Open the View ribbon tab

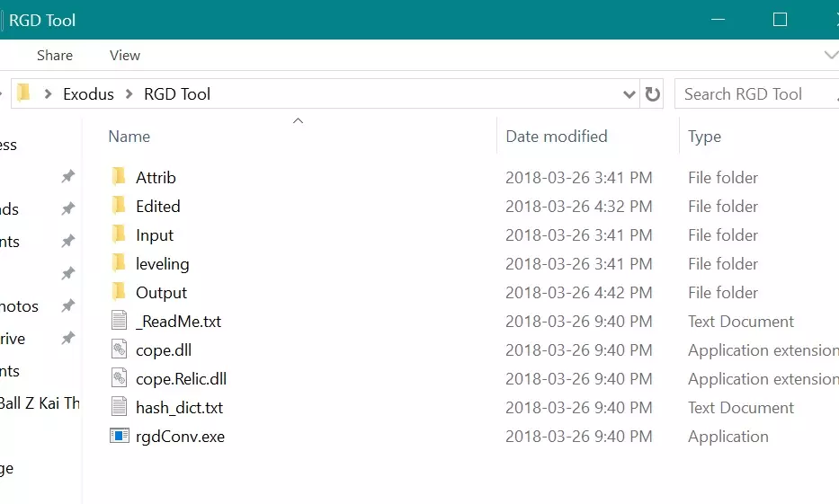tap(125, 55)
